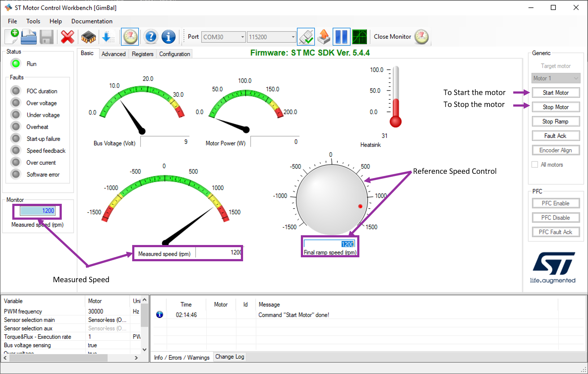The height and width of the screenshot is (374, 588).
Task: Click the PFC Disable button
Action: [556, 218]
